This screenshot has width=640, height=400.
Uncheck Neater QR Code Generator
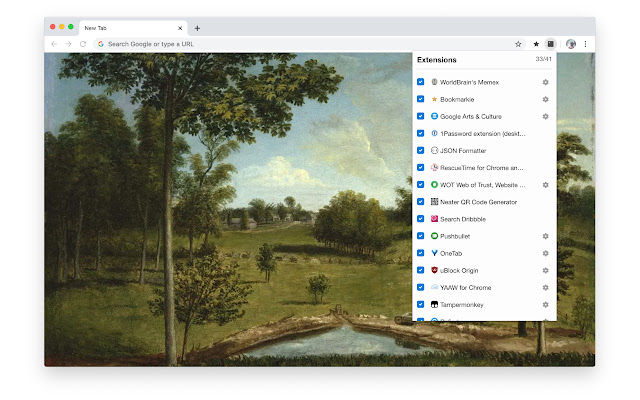pos(420,202)
